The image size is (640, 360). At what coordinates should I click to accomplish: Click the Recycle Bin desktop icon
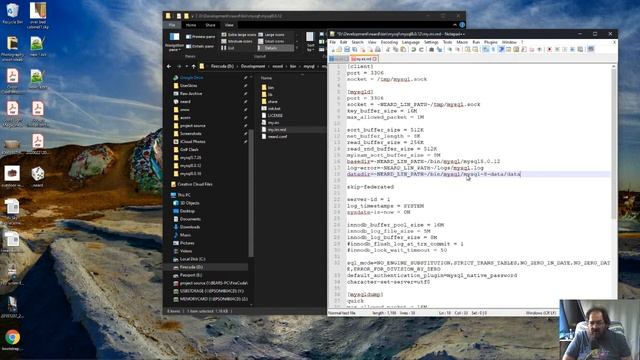[x=12, y=14]
